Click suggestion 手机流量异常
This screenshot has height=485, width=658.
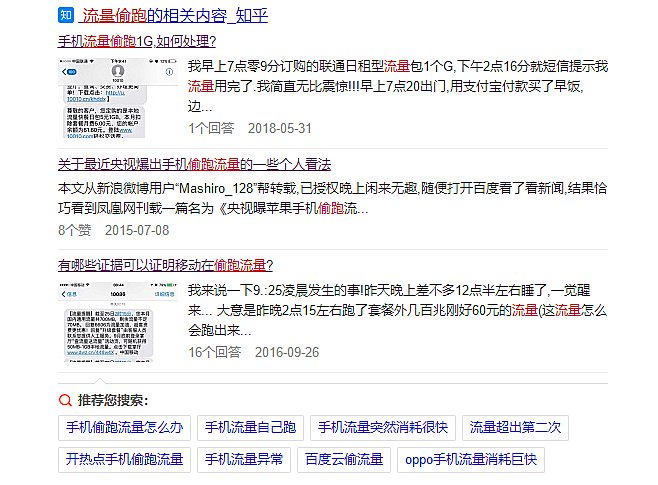click(244, 460)
